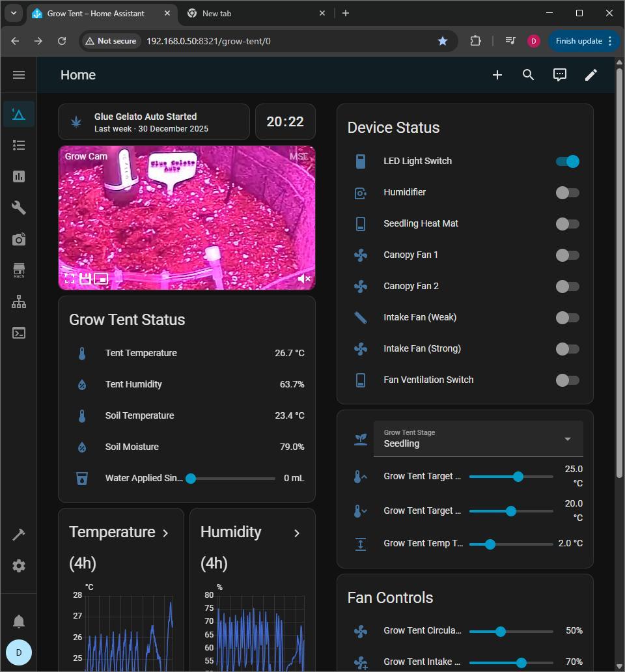Open the Assist chat icon

point(559,75)
